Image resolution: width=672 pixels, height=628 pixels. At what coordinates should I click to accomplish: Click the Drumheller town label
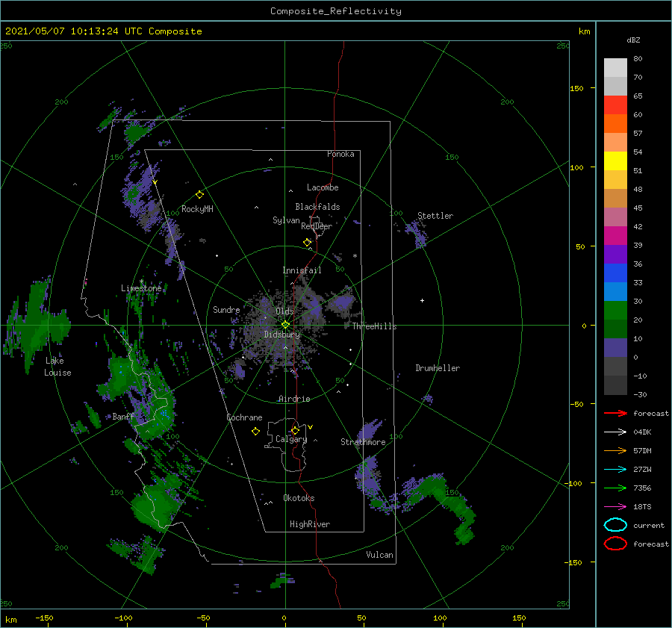[438, 368]
